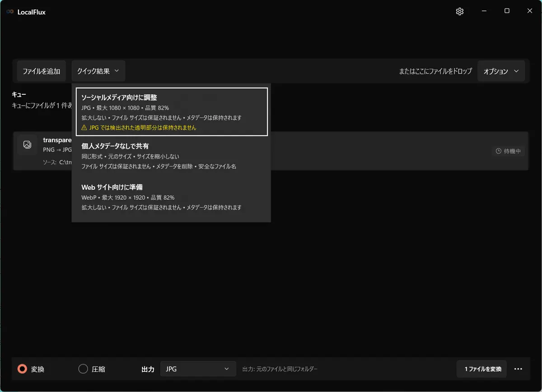542x392 pixels.
Task: Click the JPG transparency warning text
Action: pyautogui.click(x=143, y=128)
